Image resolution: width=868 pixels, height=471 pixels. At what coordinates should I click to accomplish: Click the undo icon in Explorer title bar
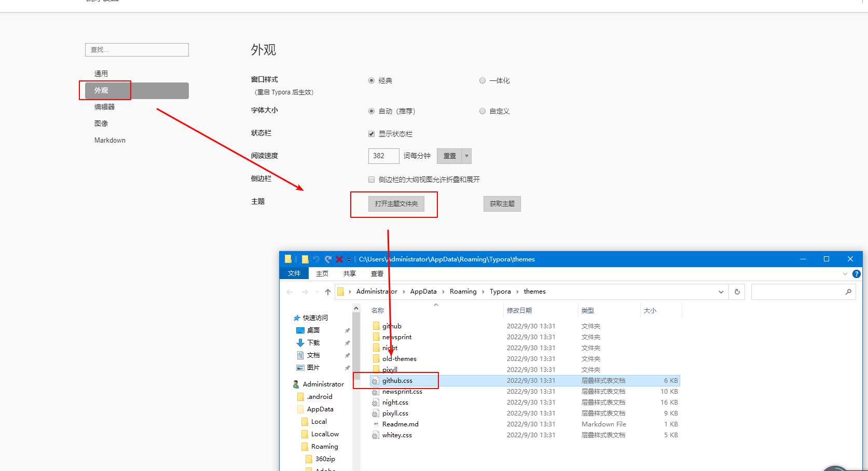pyautogui.click(x=316, y=259)
